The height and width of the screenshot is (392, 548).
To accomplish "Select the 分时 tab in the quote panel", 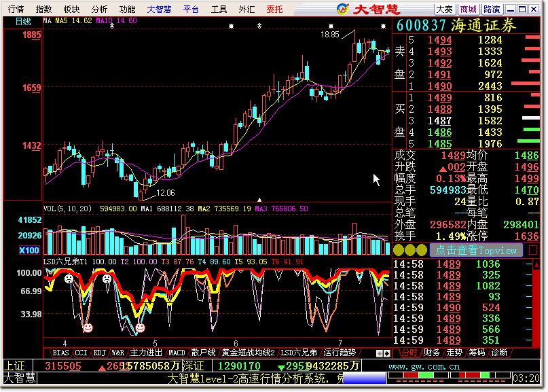I will tap(409, 353).
